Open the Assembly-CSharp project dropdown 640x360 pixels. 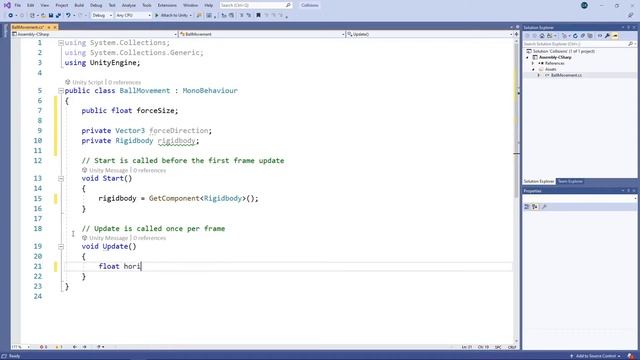click(95, 34)
